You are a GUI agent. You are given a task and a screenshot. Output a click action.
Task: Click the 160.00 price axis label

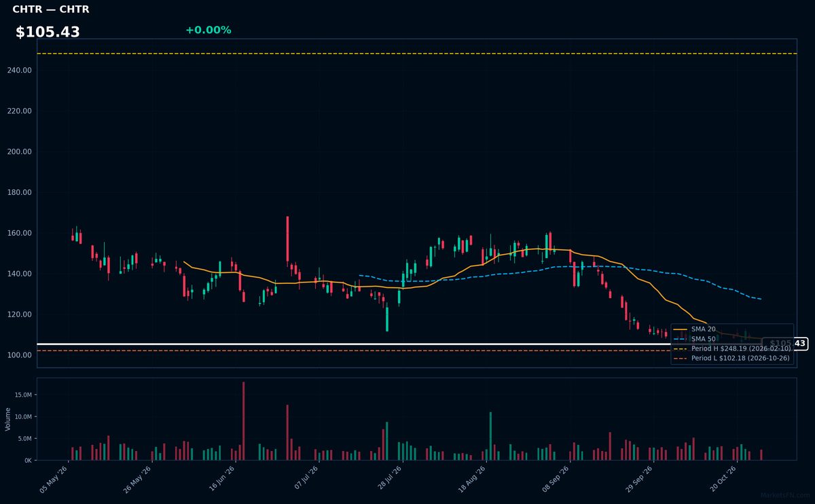(20, 233)
